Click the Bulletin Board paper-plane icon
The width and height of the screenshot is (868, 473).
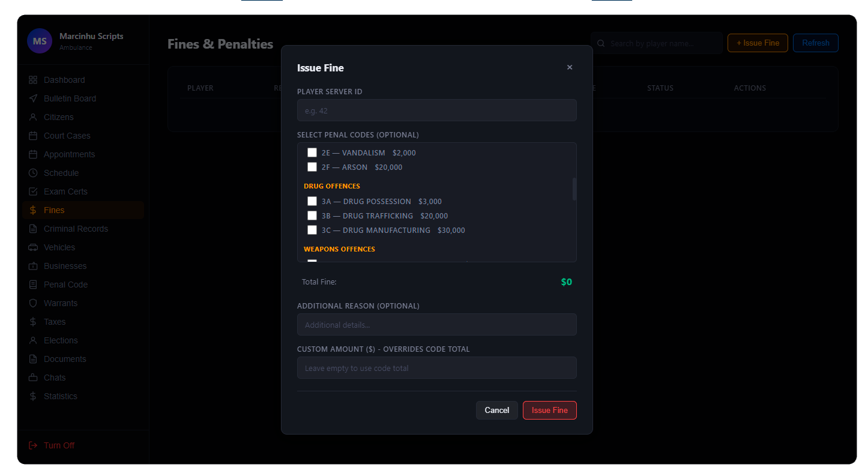pyautogui.click(x=33, y=98)
